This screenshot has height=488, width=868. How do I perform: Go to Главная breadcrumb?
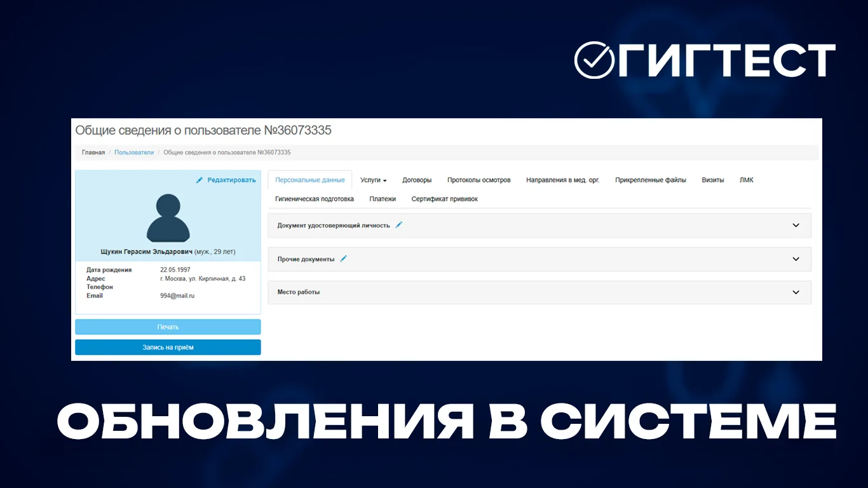point(93,152)
